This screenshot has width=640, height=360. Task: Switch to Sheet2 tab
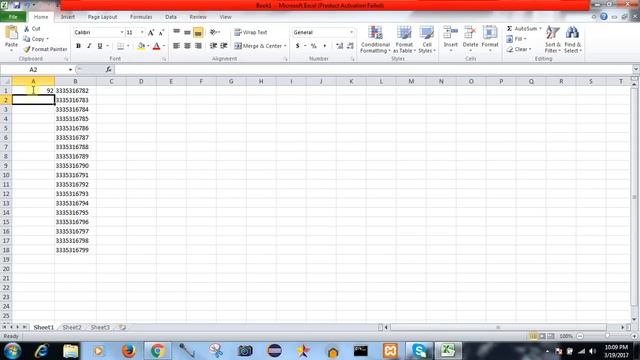72,327
